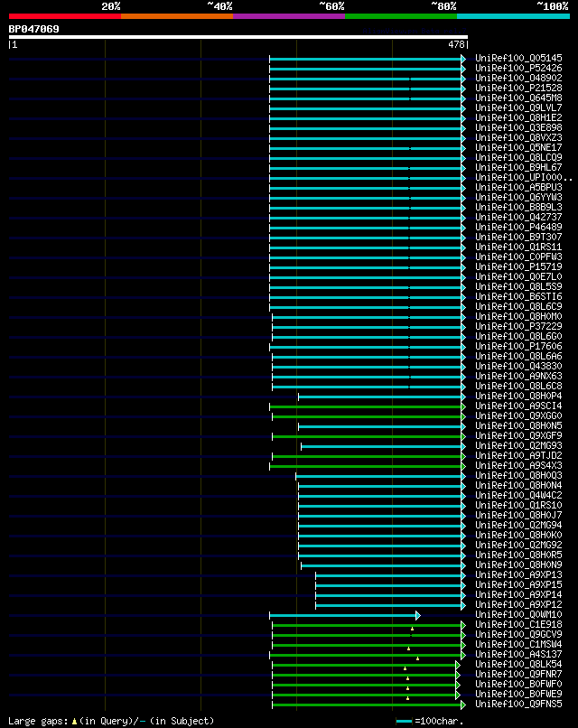Screen dimensions: 578x728
Task: Select the UniRef100_Q3E898 label
Action: (x=518, y=127)
